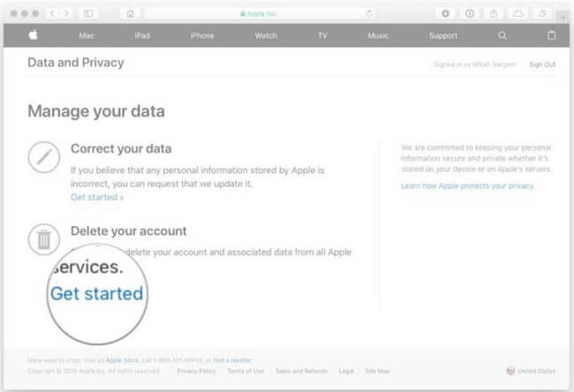Toggle the Safari sidebar button
Image resolution: width=574 pixels, height=392 pixels.
pos(88,13)
